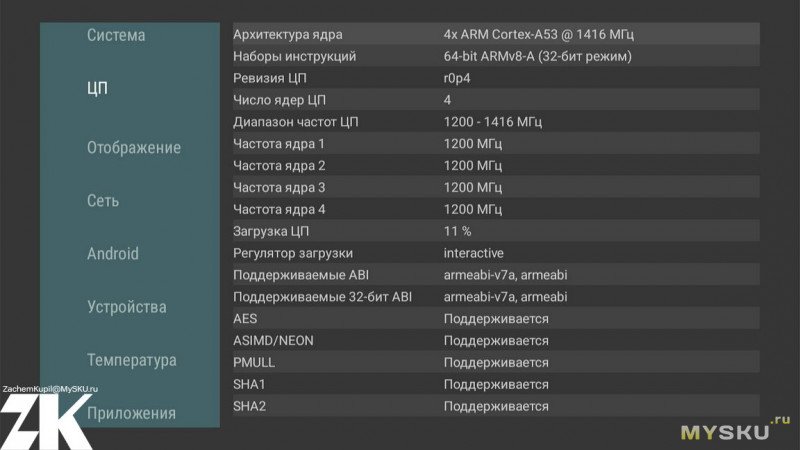Select the Архитектура ядра row

pos(496,34)
